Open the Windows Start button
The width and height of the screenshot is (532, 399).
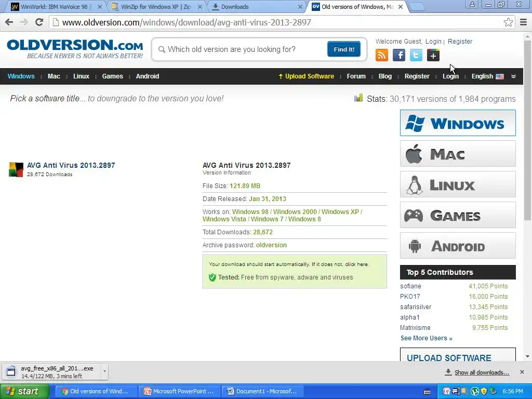pyautogui.click(x=24, y=392)
